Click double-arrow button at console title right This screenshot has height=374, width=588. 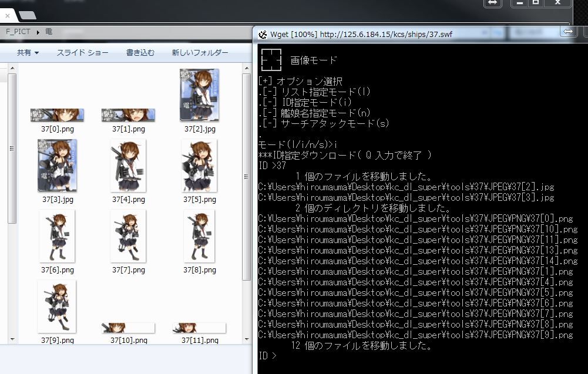coord(568,32)
